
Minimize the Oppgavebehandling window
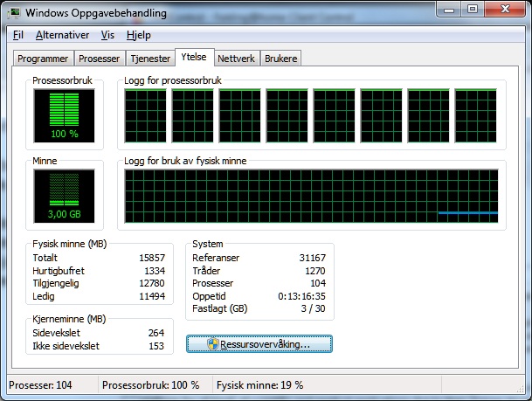[449, 10]
